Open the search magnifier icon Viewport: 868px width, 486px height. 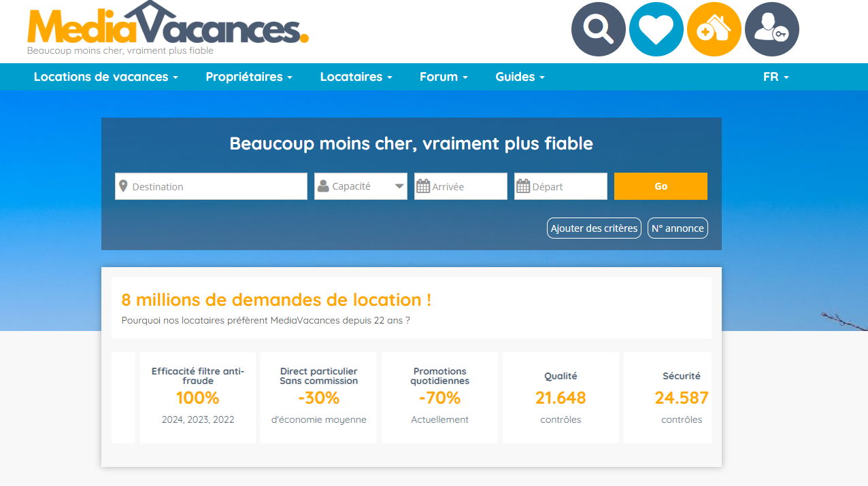[598, 29]
